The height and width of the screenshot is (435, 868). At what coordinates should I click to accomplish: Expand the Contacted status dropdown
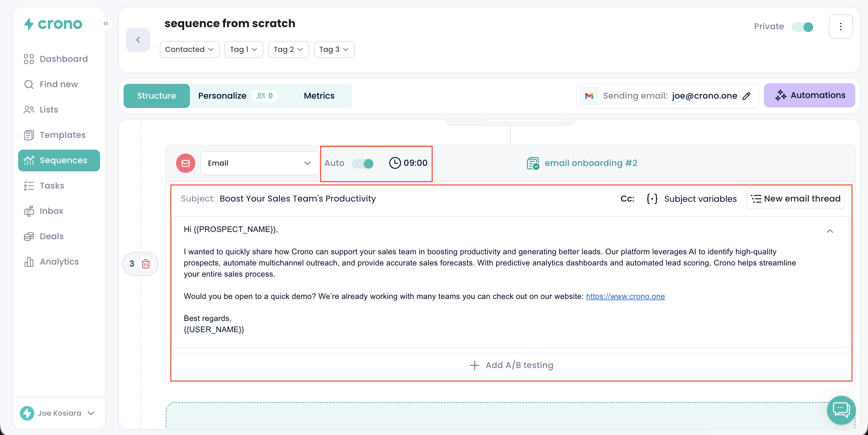click(189, 49)
